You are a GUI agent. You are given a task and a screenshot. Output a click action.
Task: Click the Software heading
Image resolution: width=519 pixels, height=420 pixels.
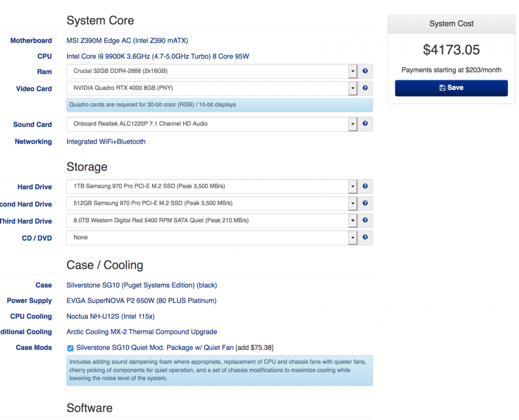(89, 408)
